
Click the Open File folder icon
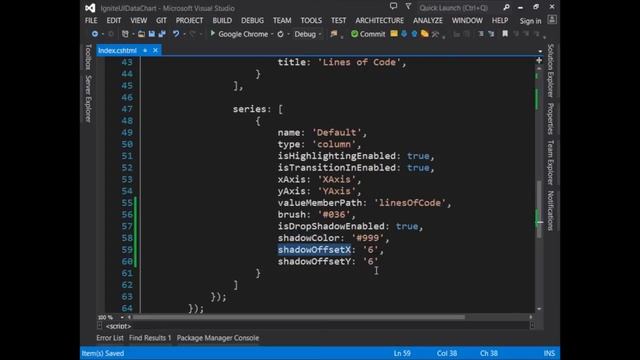coord(141,34)
